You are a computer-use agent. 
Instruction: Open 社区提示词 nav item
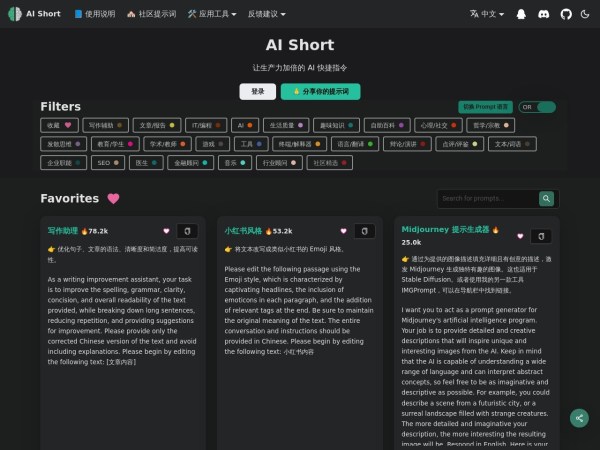[x=151, y=14]
